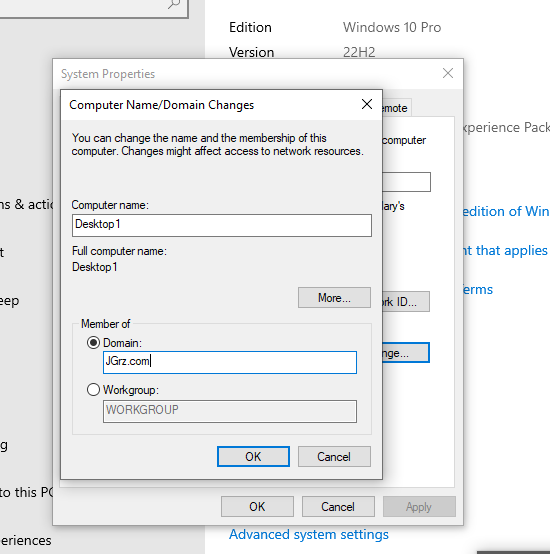Click the Version label in Settings
The height and width of the screenshot is (554, 550).
(252, 52)
